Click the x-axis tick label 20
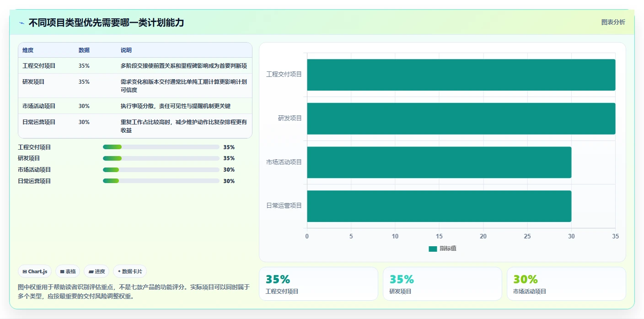Viewport: 644px width, 319px height. (x=483, y=236)
